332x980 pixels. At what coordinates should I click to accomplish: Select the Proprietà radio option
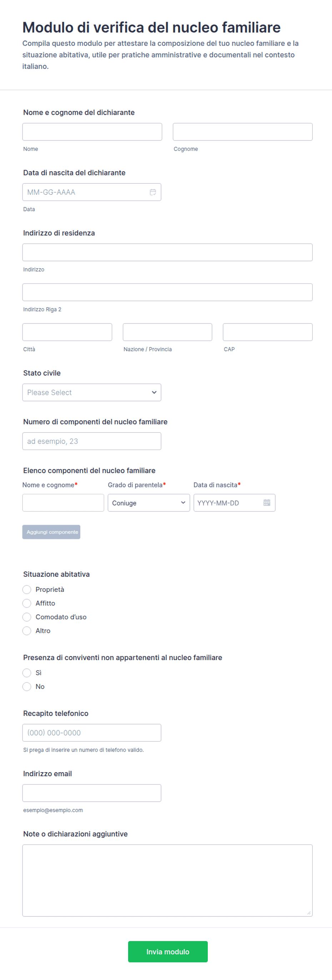(26, 589)
